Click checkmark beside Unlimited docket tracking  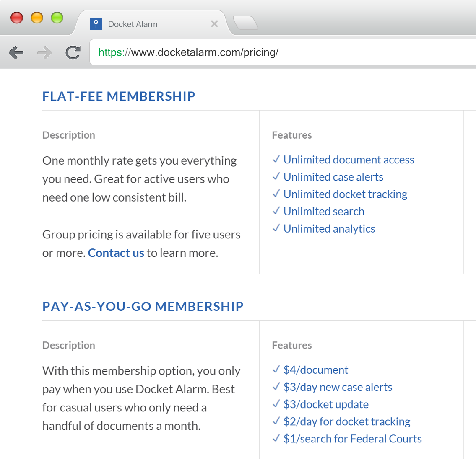point(276,194)
